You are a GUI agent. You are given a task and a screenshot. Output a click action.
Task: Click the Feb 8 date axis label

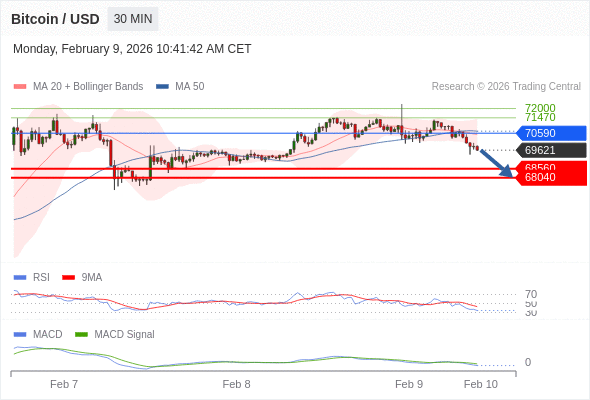[x=236, y=384]
